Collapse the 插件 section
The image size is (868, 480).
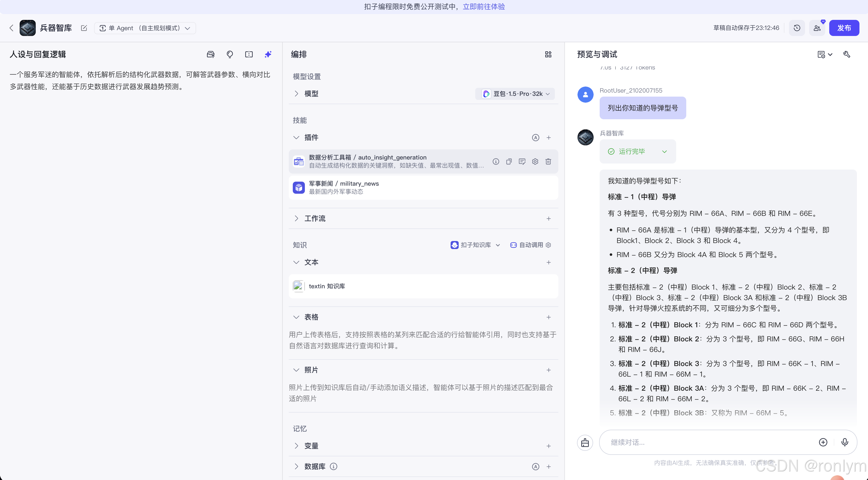296,137
